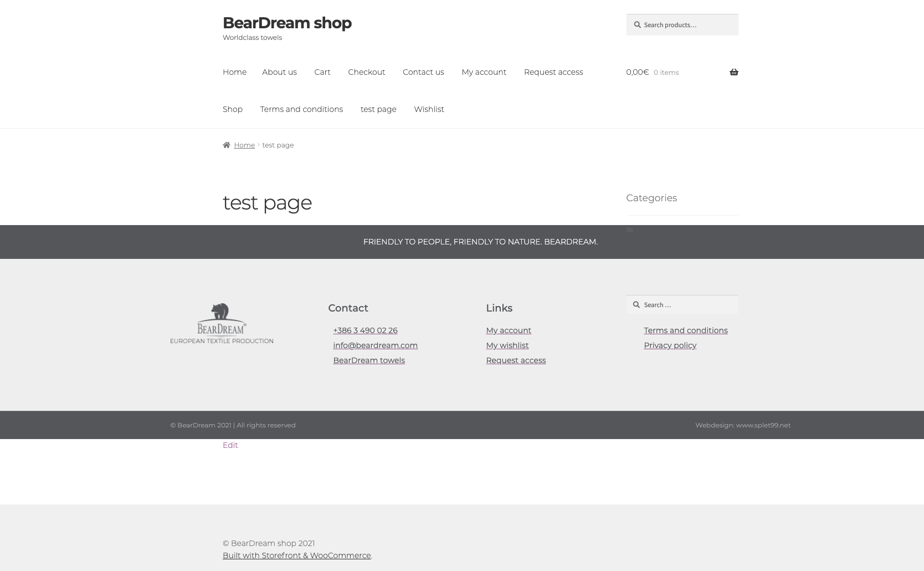Screen dimensions: 924x571
Task: Click the Contact footer heading
Action: (348, 308)
